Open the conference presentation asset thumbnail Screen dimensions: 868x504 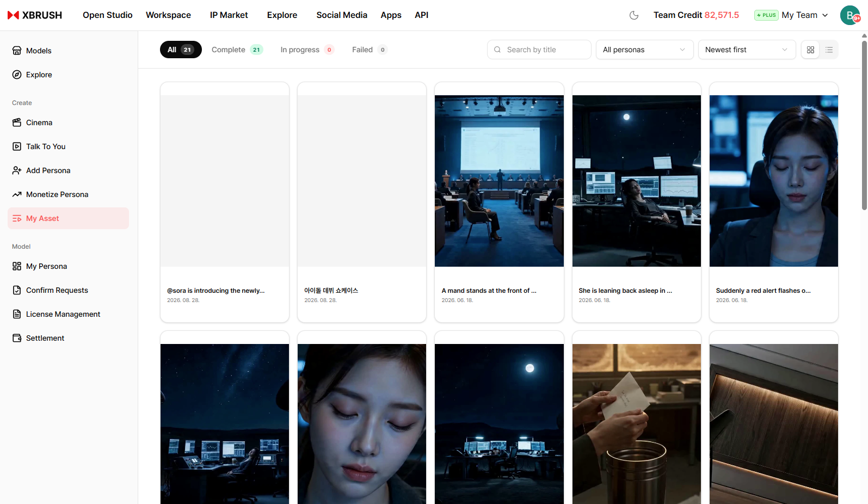(x=499, y=181)
